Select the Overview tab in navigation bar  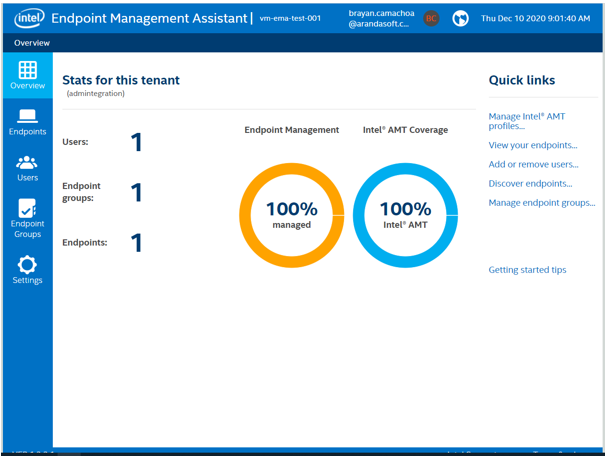pos(32,43)
